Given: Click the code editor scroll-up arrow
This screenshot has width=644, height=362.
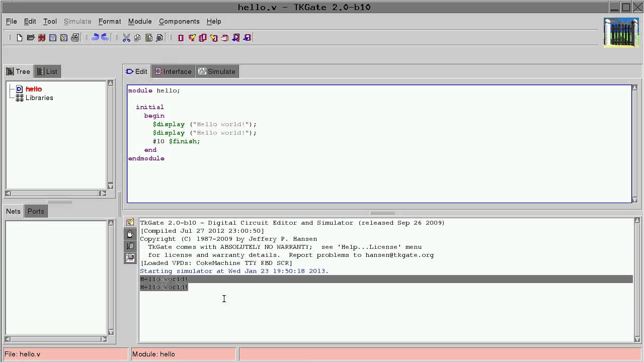Looking at the screenshot, I should [635, 88].
